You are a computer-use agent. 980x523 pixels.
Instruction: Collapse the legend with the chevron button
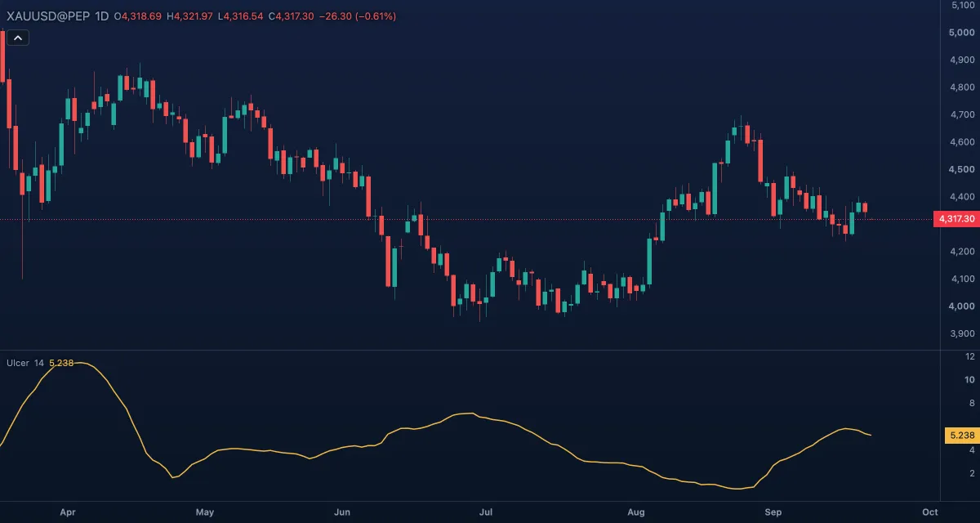pos(18,37)
